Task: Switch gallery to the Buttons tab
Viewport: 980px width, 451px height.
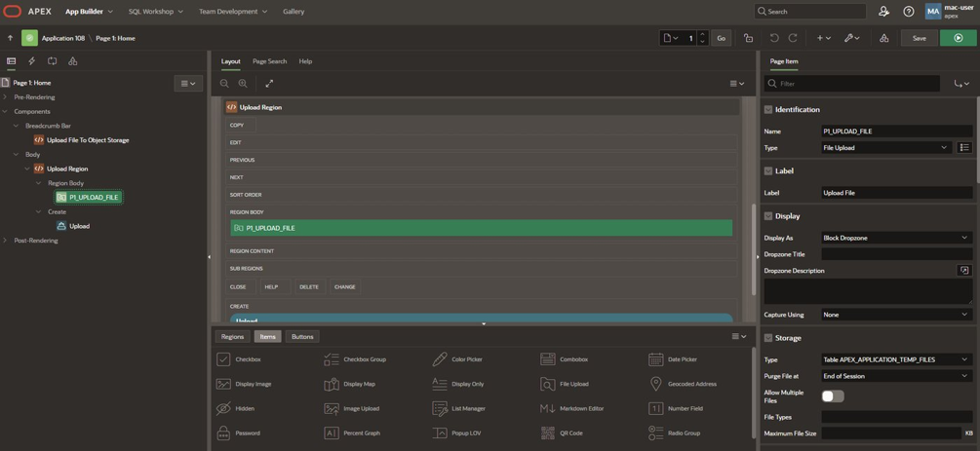Action: coord(302,337)
